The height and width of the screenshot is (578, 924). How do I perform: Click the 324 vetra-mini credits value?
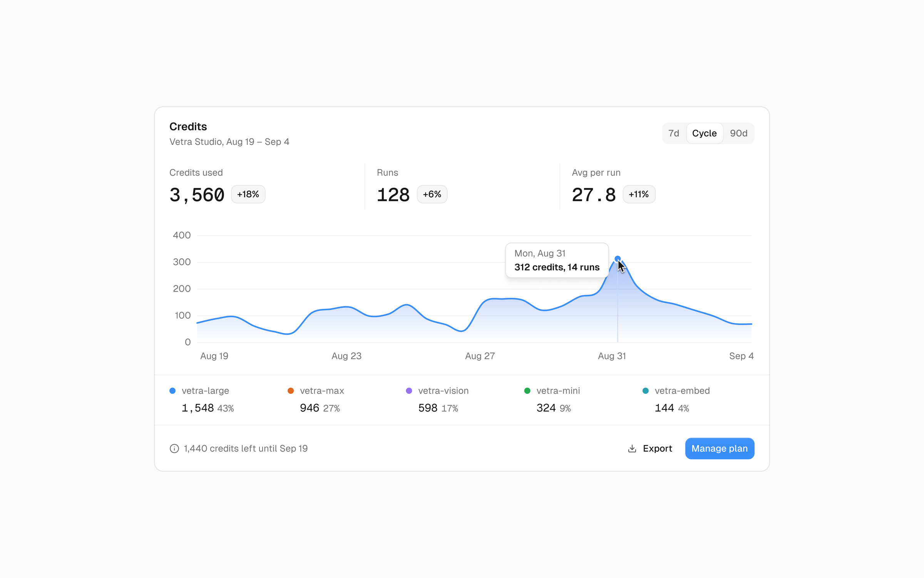click(x=546, y=408)
